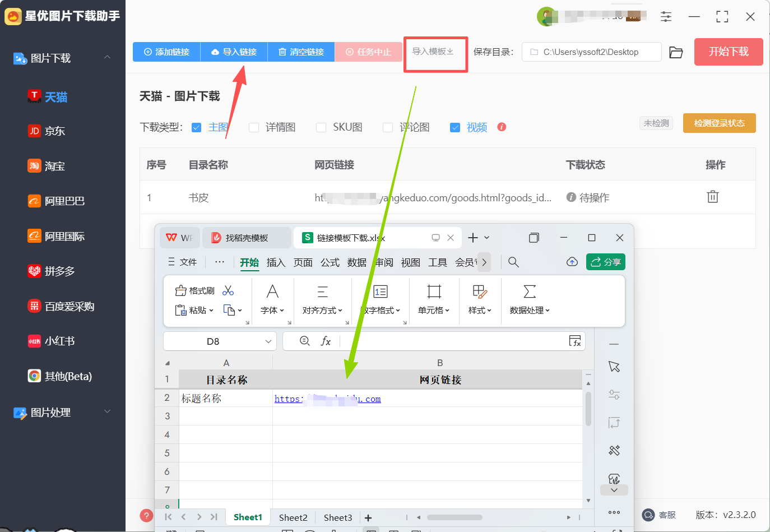Check the 评论图 checkbox
Image resolution: width=770 pixels, height=532 pixels.
(x=388, y=127)
